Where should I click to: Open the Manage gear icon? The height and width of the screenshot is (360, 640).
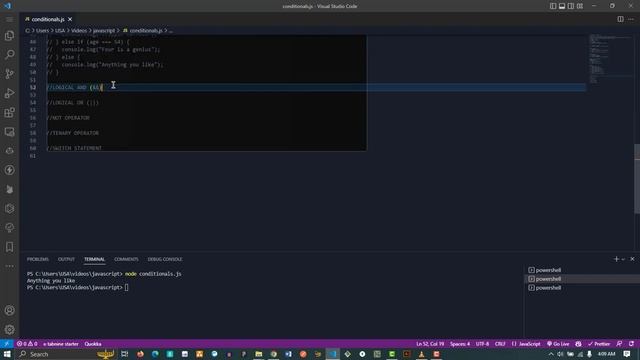(x=9, y=329)
